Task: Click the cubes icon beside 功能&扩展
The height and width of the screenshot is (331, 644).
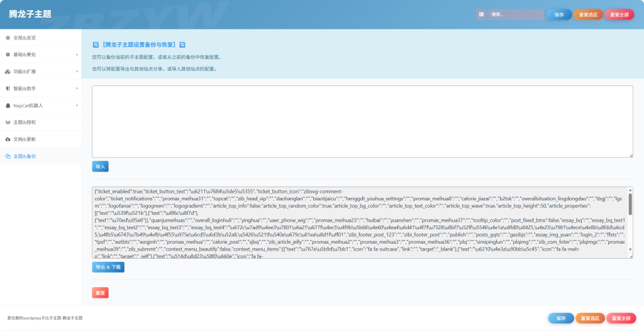Action: [x=8, y=72]
